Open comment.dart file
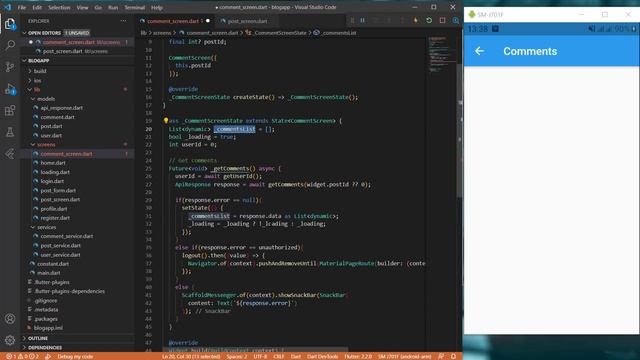This screenshot has height=360, width=640. pyautogui.click(x=57, y=117)
